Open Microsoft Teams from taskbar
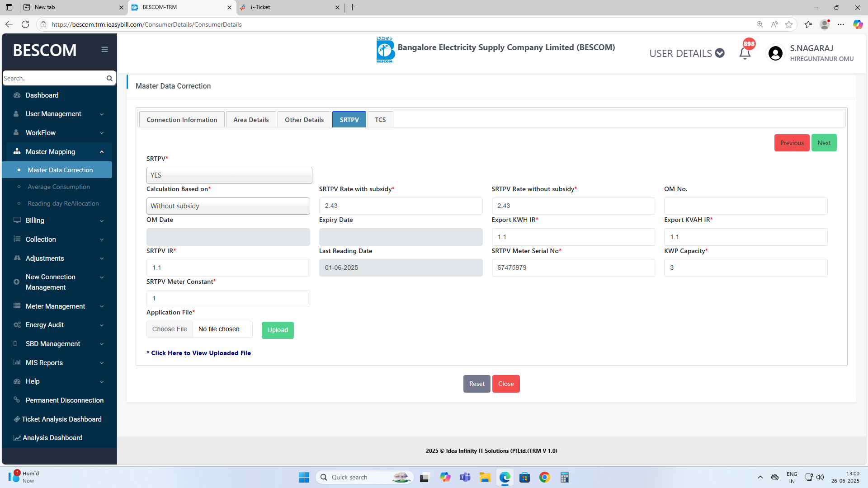Image resolution: width=868 pixels, height=488 pixels. [x=465, y=477]
